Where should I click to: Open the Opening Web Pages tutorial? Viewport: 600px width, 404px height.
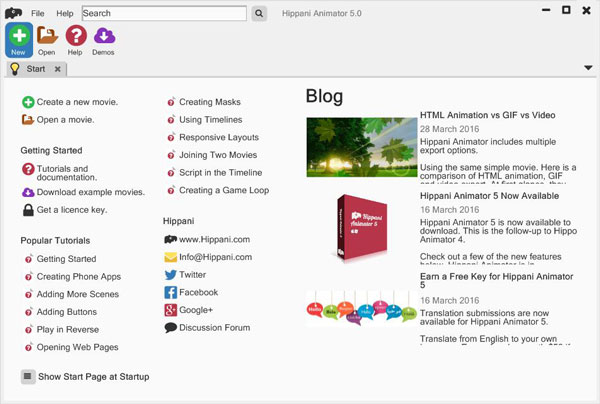78,347
